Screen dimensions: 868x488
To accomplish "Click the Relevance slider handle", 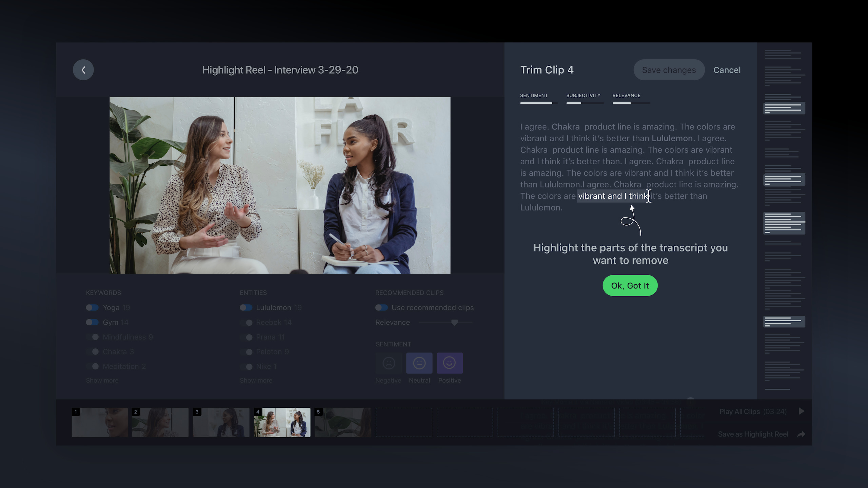I will 454,322.
